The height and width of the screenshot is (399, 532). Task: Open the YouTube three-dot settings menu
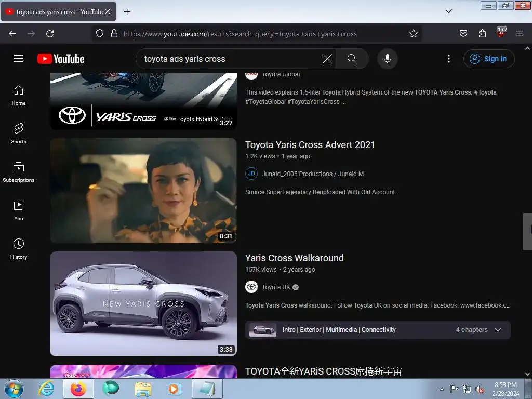pyautogui.click(x=448, y=59)
